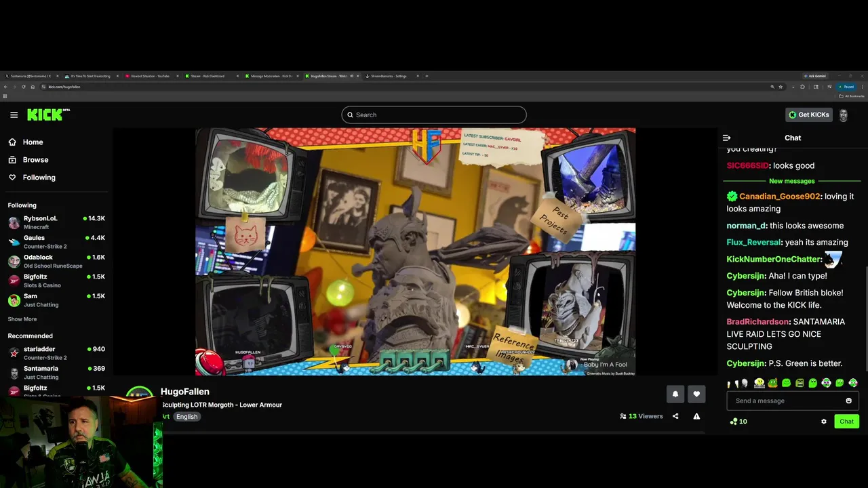
Task: Switch to Message Moderation Kick tab
Action: 271,76
